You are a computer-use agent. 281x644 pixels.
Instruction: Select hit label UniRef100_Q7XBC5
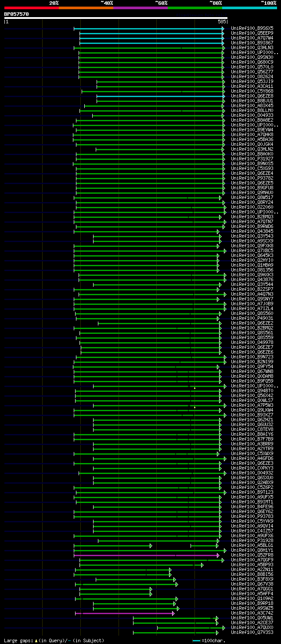pyautogui.click(x=252, y=250)
